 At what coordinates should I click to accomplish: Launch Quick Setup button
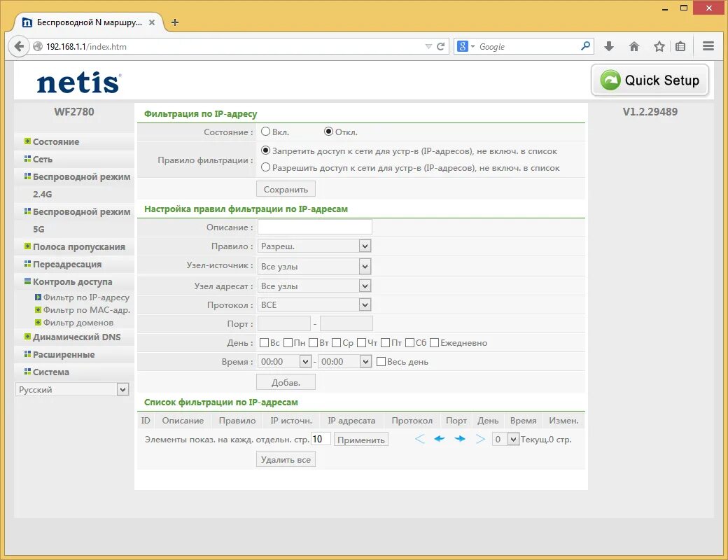tap(650, 80)
